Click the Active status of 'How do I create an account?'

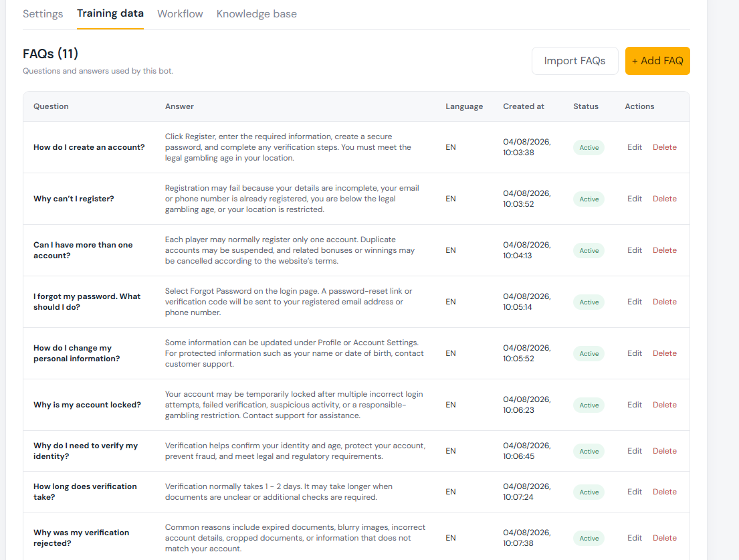pos(589,148)
